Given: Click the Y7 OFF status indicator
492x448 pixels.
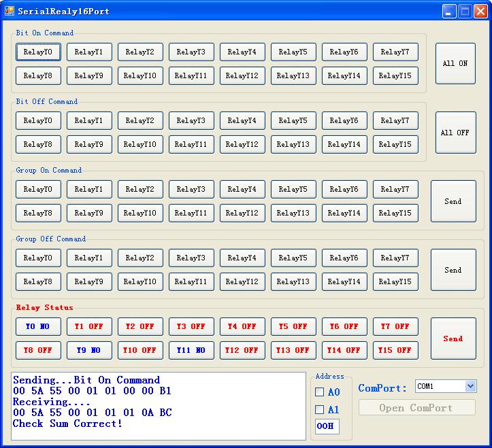Looking at the screenshot, I should coord(395,326).
